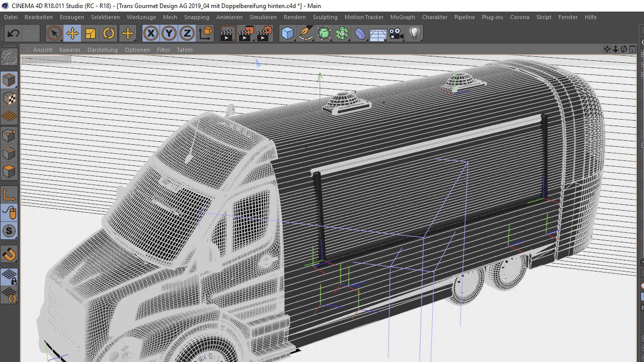
Task: Open the Spline Pen tool palette
Action: pos(306,34)
